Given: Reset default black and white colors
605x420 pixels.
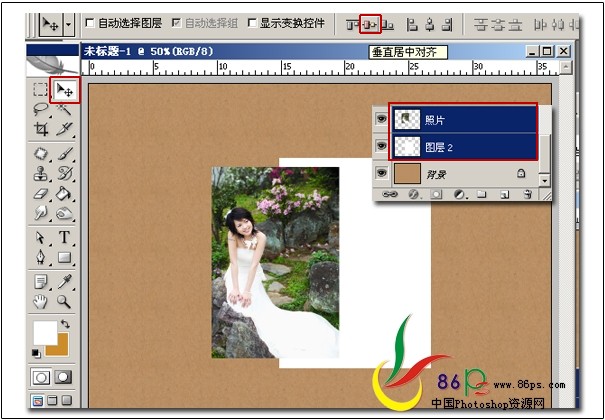Looking at the screenshot, I should tap(36, 353).
